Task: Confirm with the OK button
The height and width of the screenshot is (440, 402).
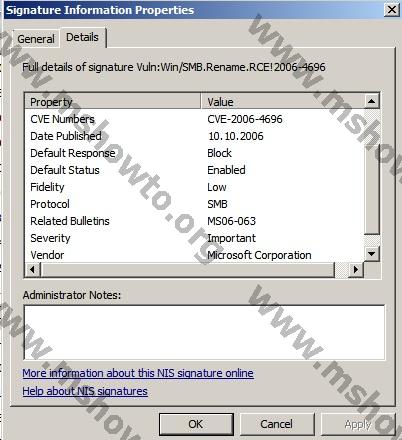Action: pyautogui.click(x=196, y=424)
